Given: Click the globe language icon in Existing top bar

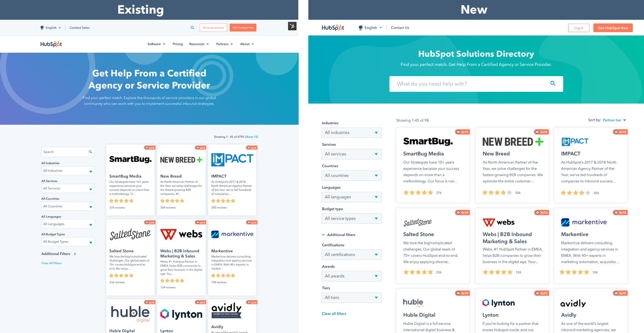Looking at the screenshot, I should click(42, 28).
